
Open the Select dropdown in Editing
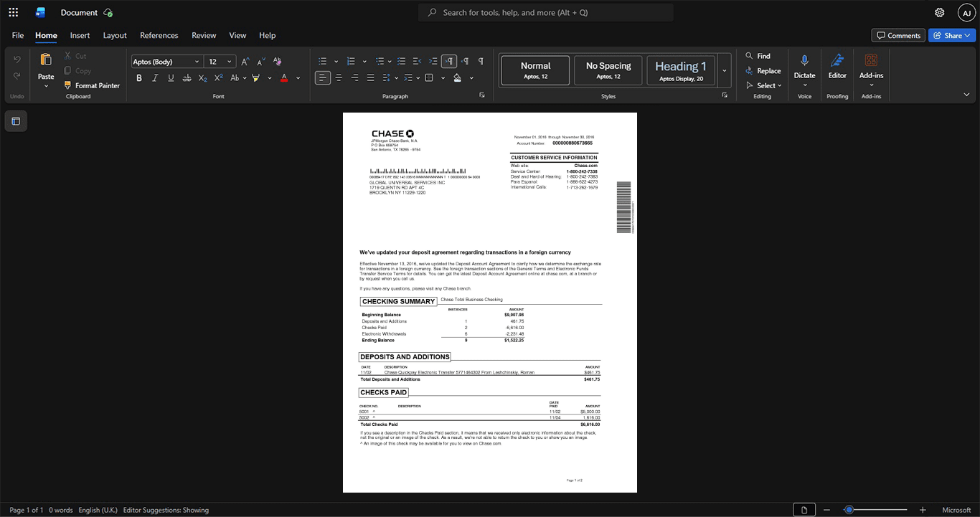coord(763,85)
